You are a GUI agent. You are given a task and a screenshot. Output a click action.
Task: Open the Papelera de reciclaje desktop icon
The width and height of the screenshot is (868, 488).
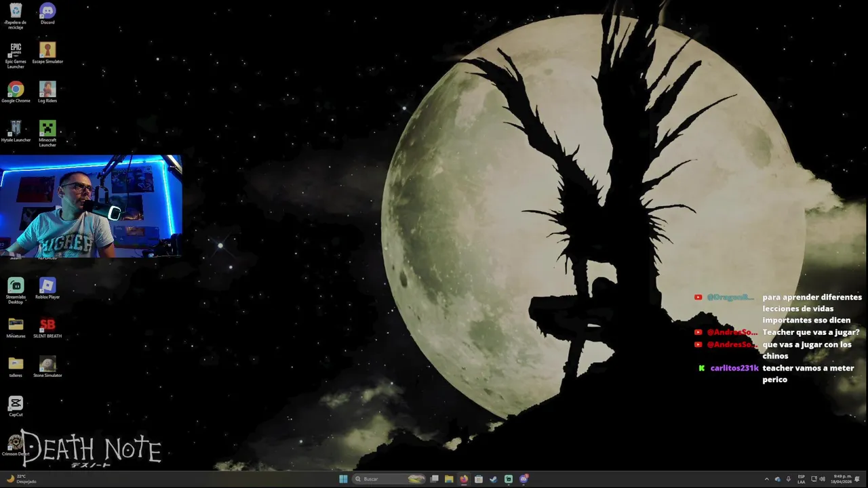(16, 16)
